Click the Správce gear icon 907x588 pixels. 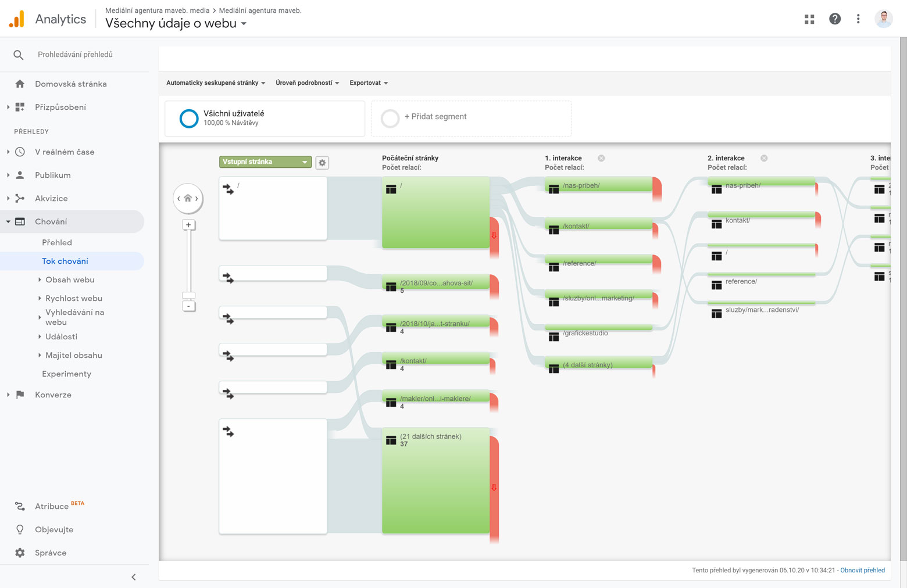(20, 553)
